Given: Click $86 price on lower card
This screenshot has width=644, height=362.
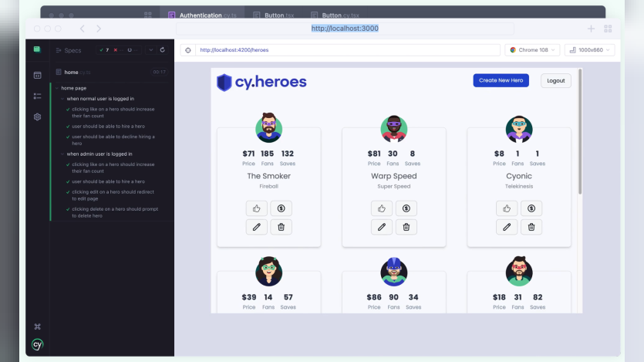Looking at the screenshot, I should point(374,297).
